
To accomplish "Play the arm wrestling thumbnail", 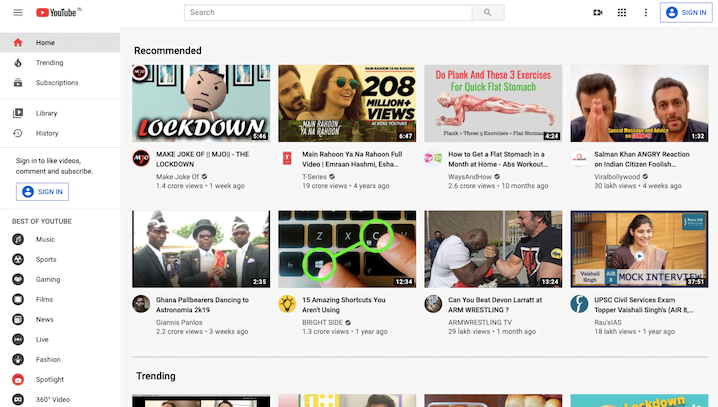I will [x=493, y=249].
